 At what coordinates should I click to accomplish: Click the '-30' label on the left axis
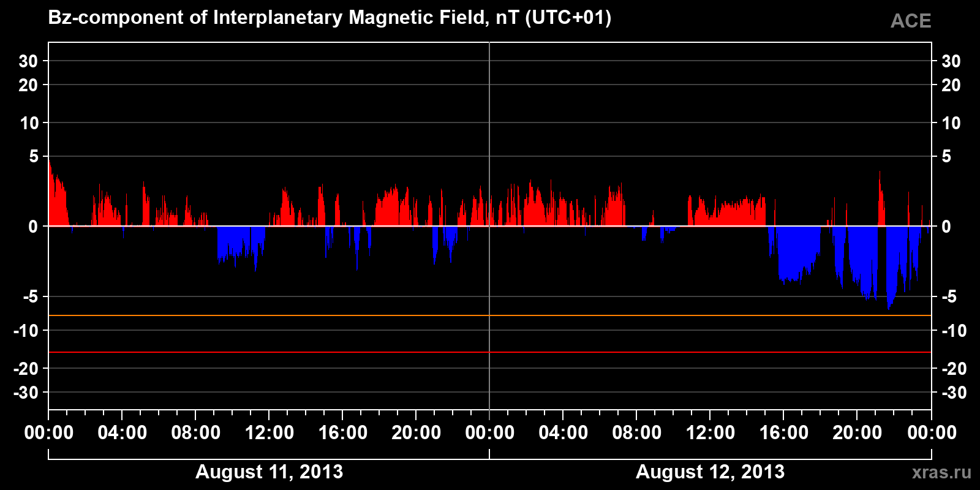(x=26, y=393)
